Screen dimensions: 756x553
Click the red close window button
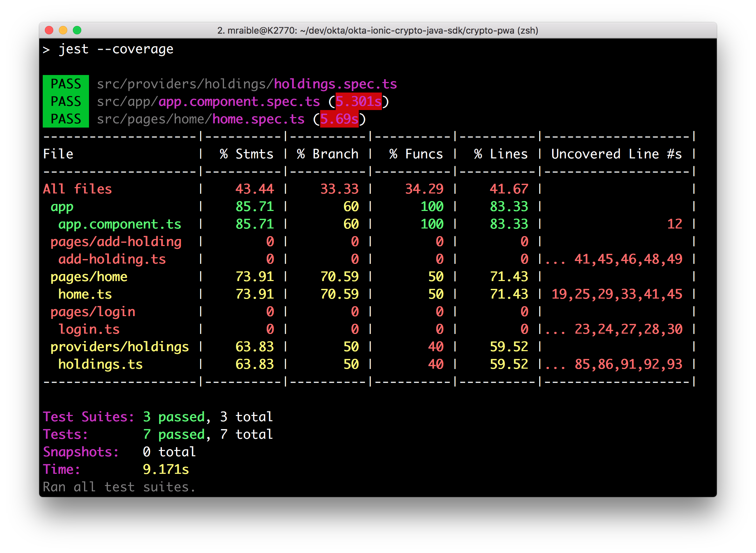(49, 30)
